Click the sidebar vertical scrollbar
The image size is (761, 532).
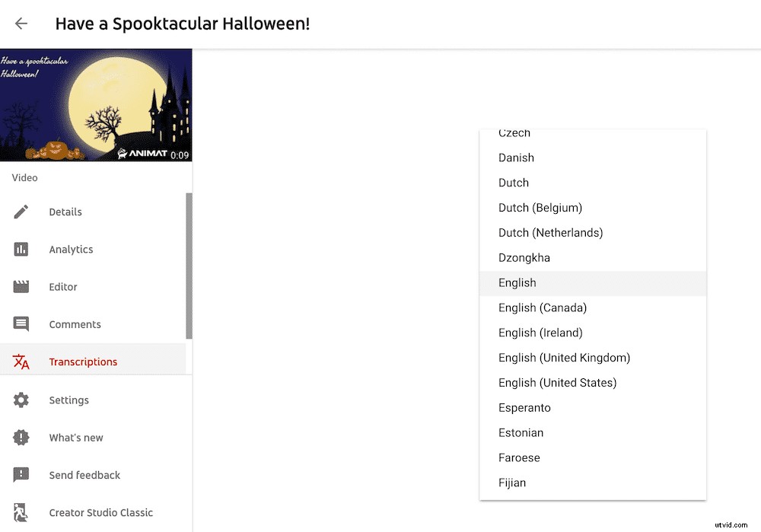(x=189, y=266)
